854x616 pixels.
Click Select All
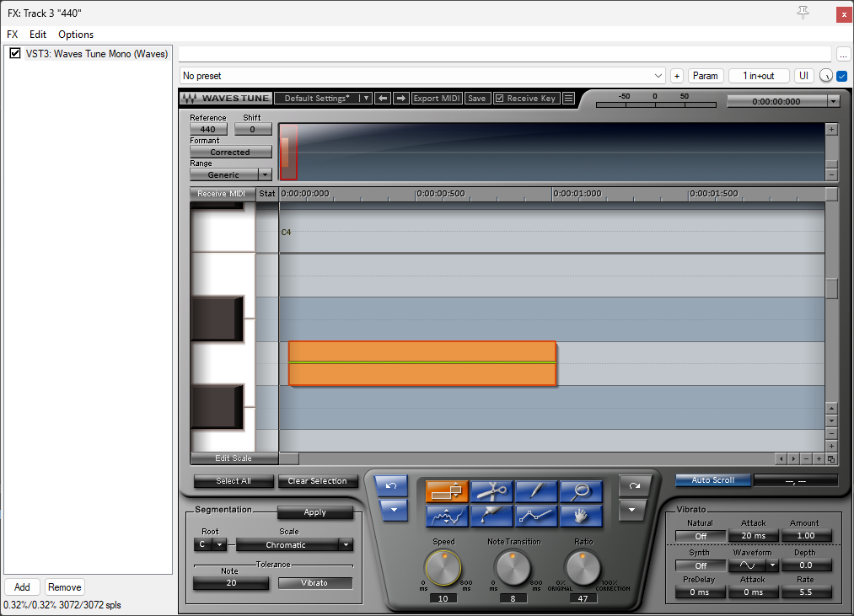234,481
